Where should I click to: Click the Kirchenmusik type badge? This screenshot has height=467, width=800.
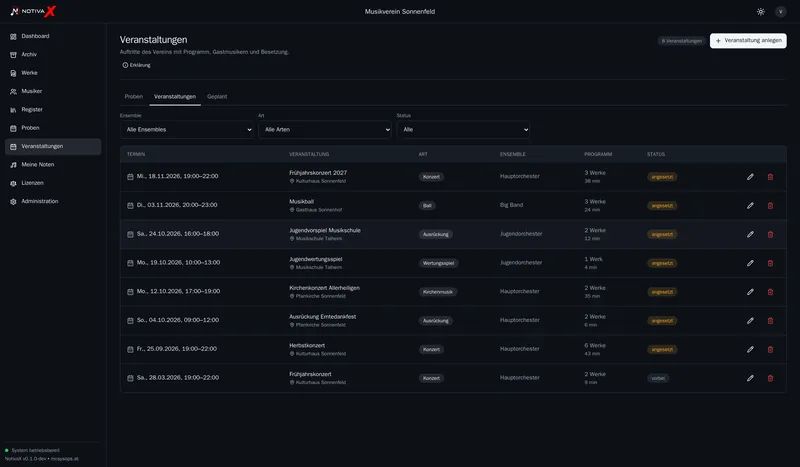click(x=438, y=292)
